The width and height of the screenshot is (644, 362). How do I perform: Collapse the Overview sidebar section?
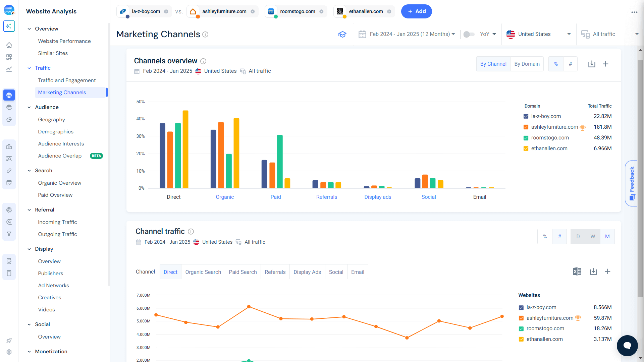[29, 29]
